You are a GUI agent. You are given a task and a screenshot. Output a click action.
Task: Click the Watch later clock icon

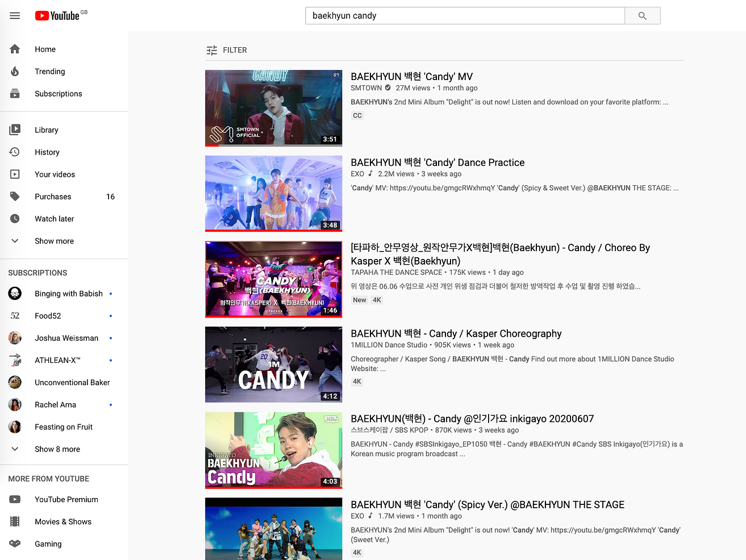coord(15,219)
